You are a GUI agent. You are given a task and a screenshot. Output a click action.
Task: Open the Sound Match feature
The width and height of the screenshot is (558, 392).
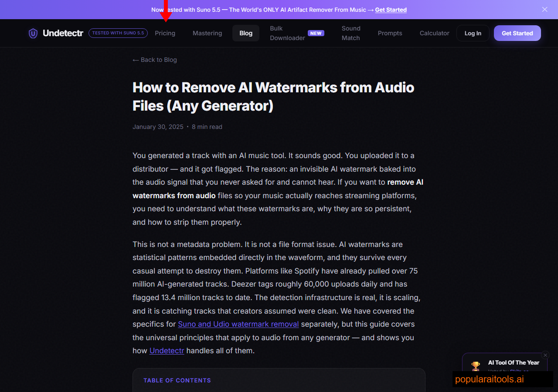coord(350,33)
